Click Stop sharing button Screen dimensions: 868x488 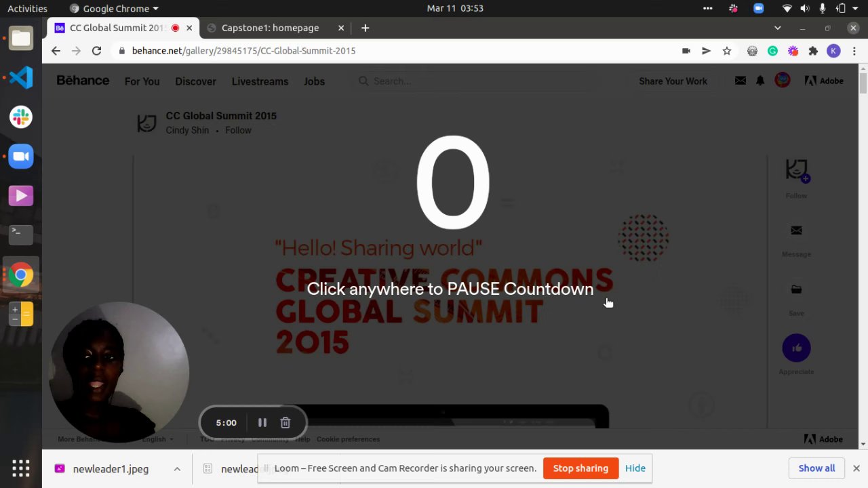coord(580,468)
